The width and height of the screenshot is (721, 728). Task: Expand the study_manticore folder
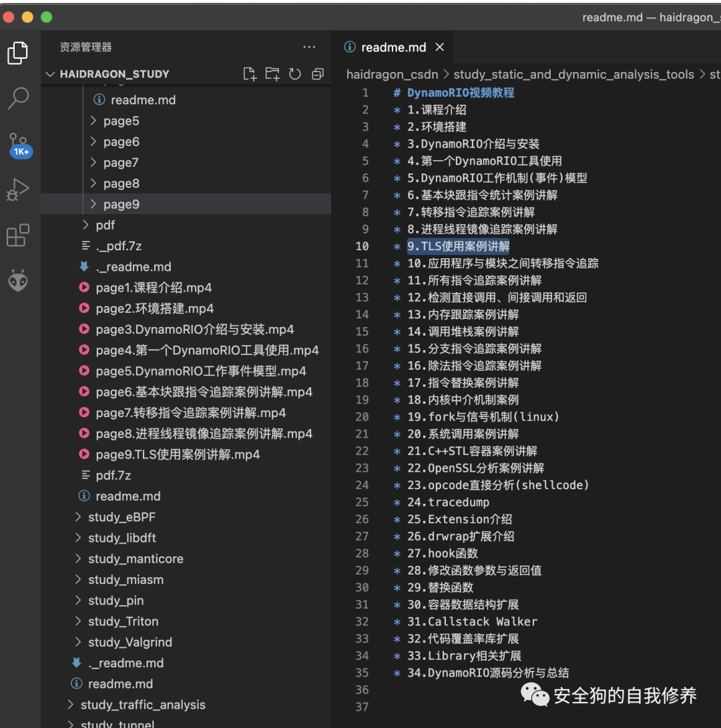tap(186, 559)
